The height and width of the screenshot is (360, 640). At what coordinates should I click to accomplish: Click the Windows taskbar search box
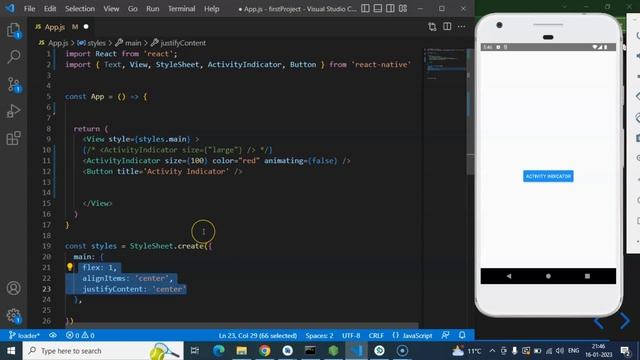102,351
